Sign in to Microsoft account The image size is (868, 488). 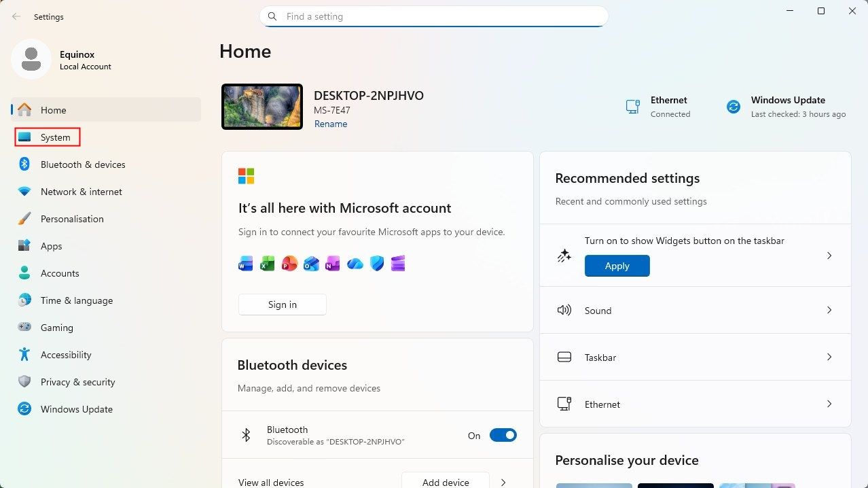tap(283, 304)
